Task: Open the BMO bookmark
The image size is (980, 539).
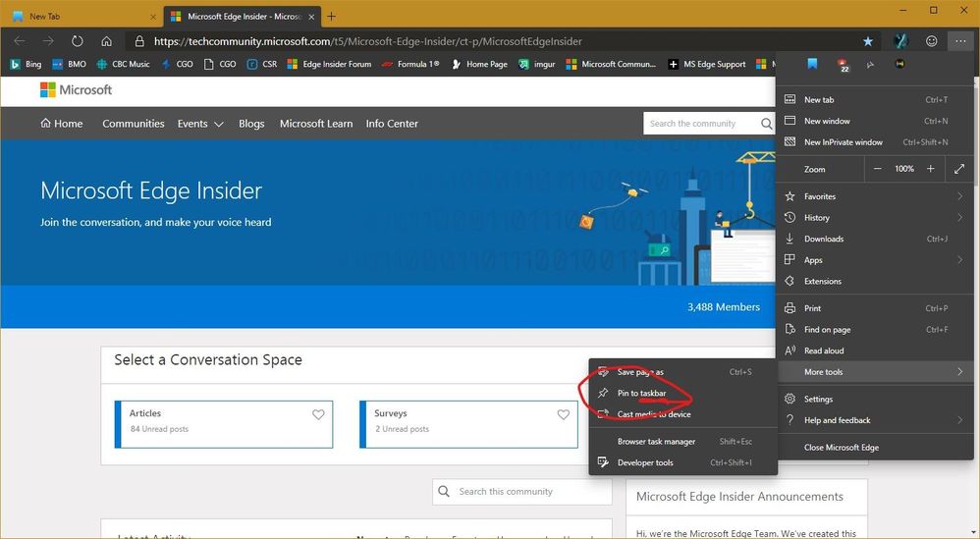Action: coord(69,64)
